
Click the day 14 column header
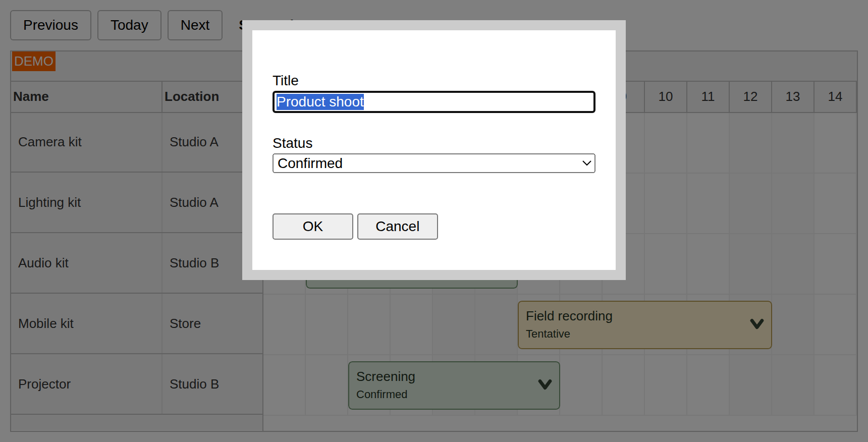point(835,97)
